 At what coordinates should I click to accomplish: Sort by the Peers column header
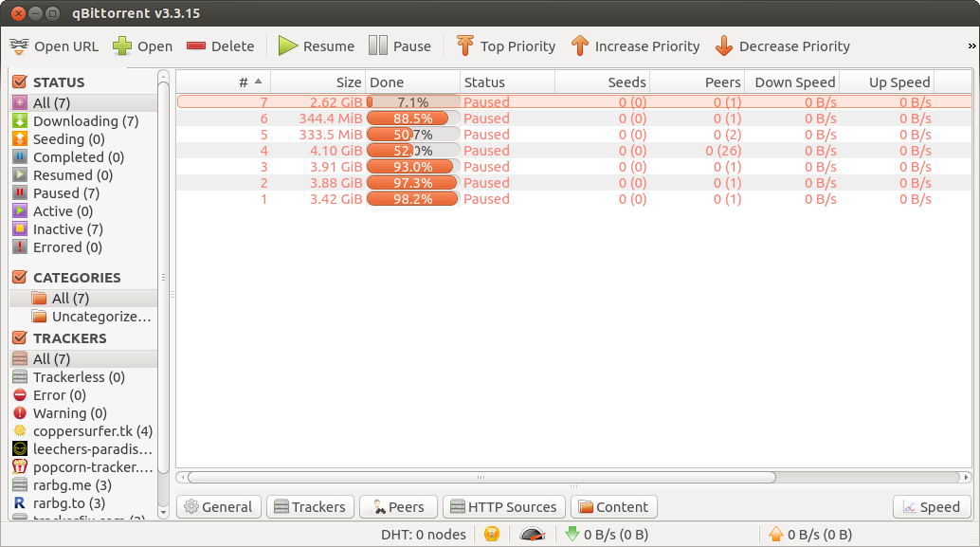pos(697,82)
